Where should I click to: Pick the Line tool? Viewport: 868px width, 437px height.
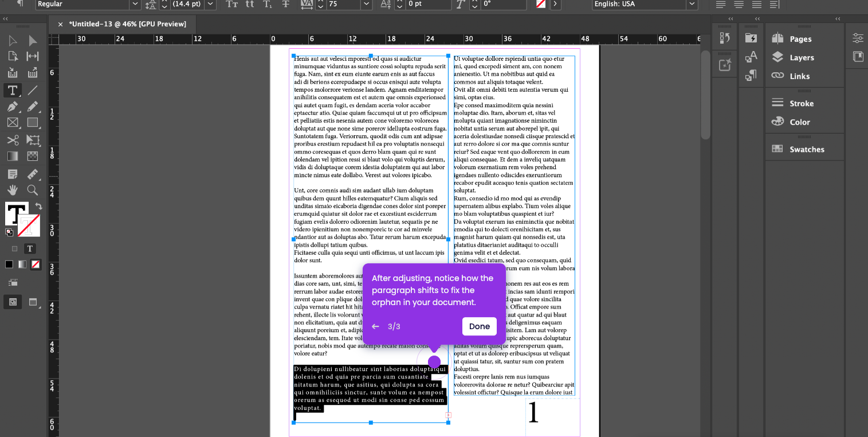pos(33,90)
